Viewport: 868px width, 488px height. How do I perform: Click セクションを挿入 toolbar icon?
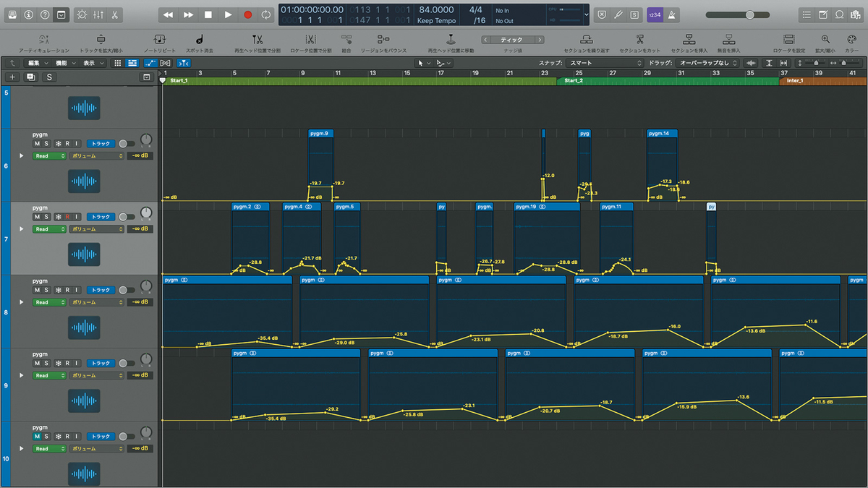(689, 39)
